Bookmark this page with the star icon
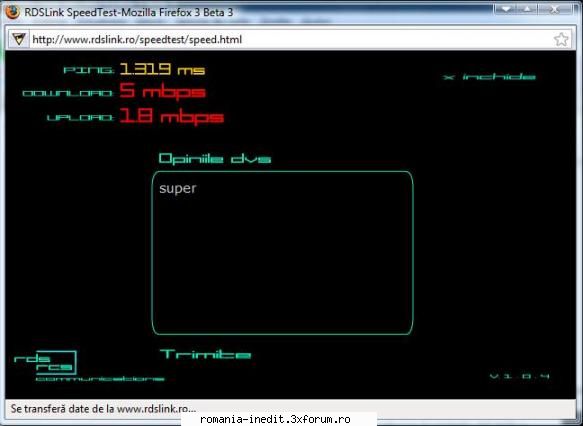The width and height of the screenshot is (583, 426). coord(561,39)
